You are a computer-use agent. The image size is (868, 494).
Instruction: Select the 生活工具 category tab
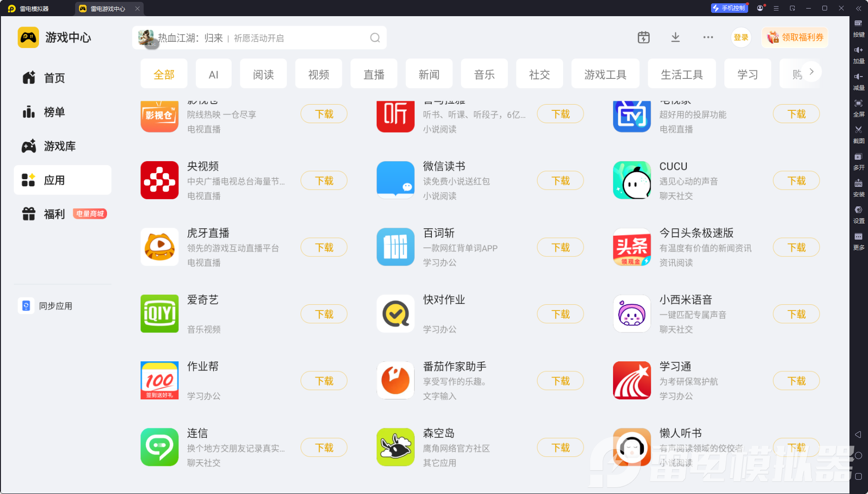682,74
